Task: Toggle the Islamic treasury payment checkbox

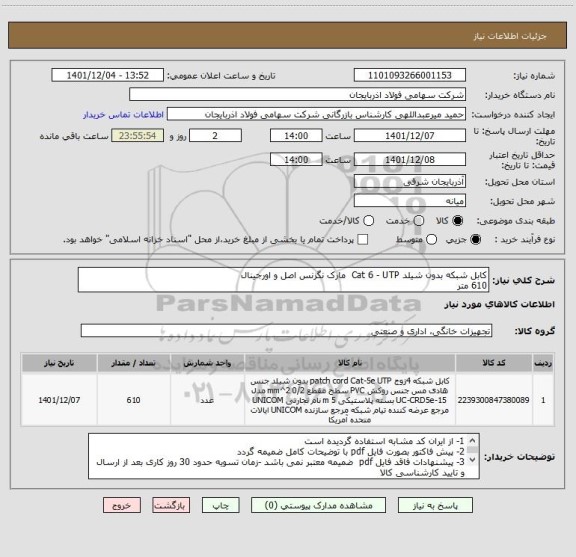Action: click(x=363, y=240)
